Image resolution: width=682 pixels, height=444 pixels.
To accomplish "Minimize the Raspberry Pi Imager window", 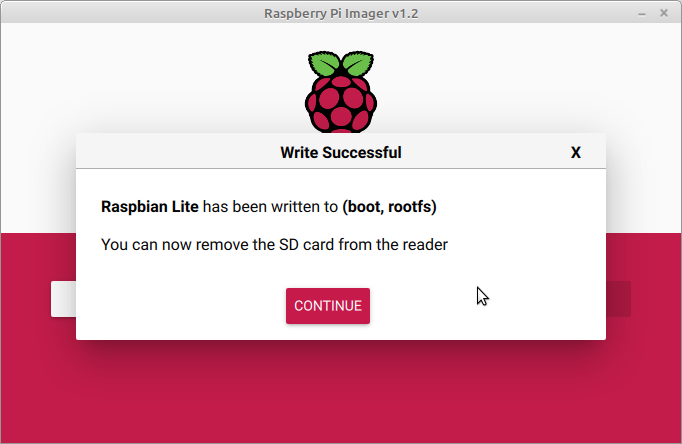I will click(x=640, y=14).
